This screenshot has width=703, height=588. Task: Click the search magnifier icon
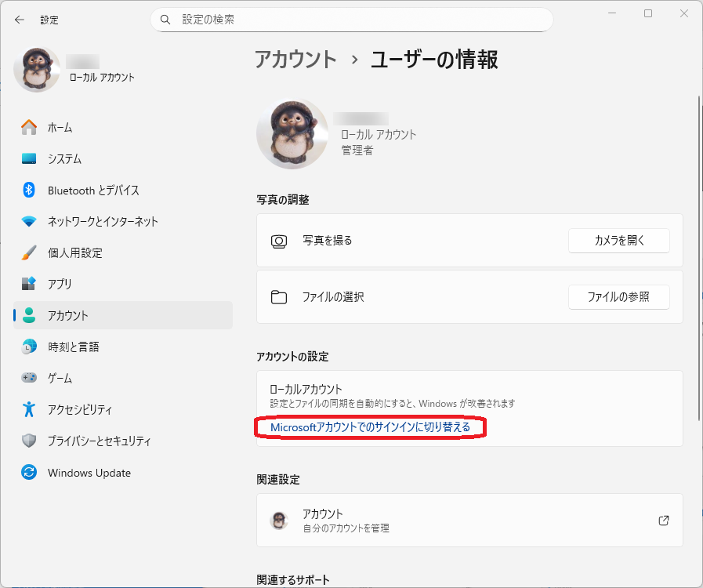[x=165, y=20]
